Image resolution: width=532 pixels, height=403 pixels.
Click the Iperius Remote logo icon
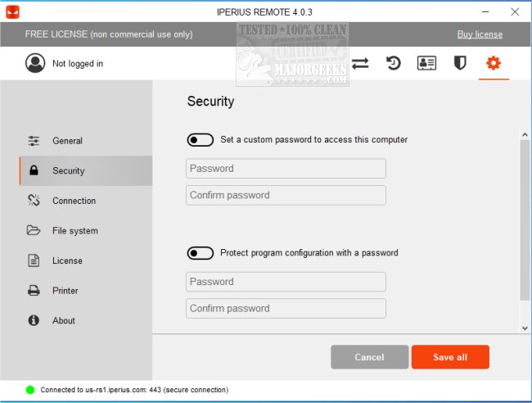coord(12,12)
